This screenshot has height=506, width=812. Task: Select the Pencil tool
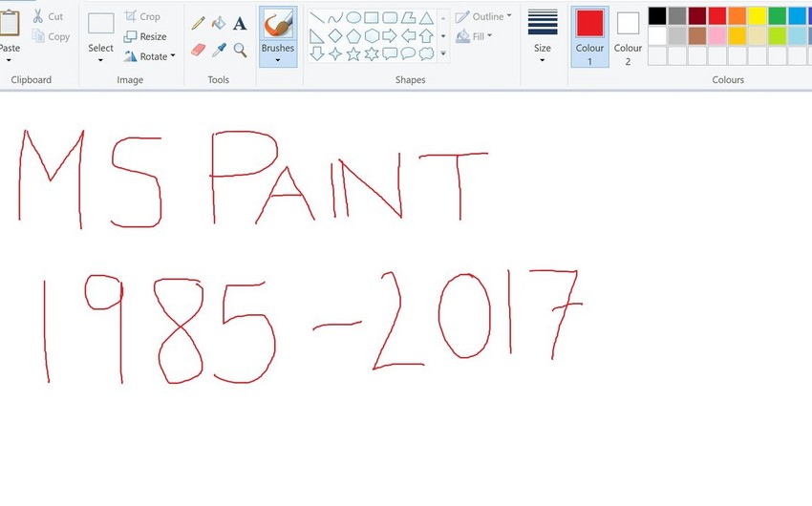pos(198,23)
